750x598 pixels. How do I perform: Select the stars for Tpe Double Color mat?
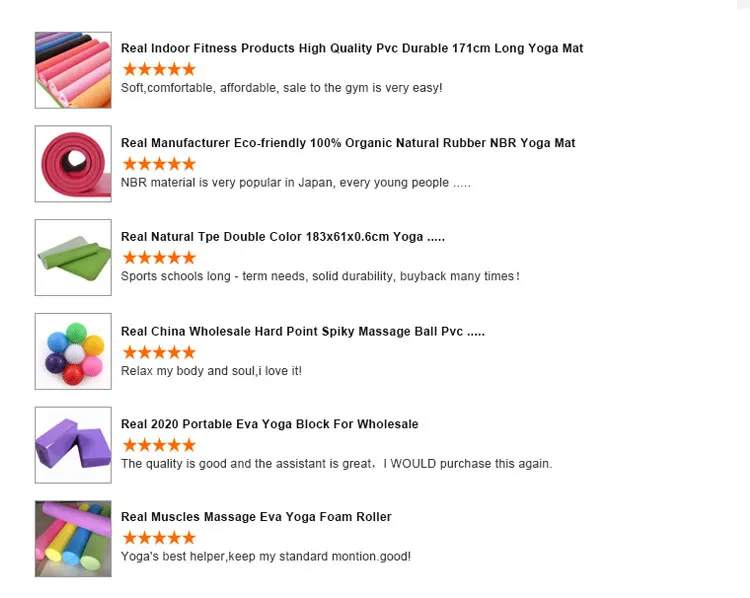(x=159, y=257)
